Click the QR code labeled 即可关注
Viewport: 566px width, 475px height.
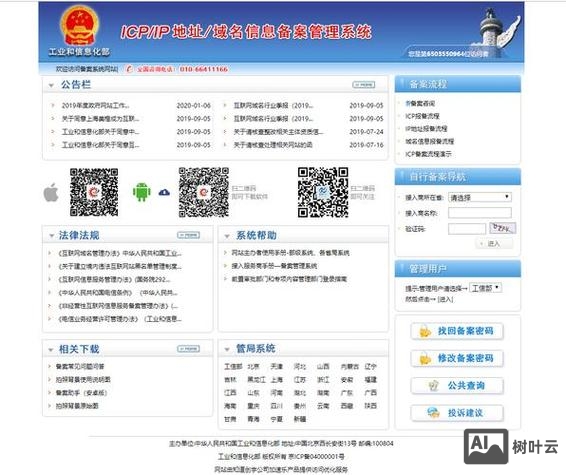coord(323,192)
